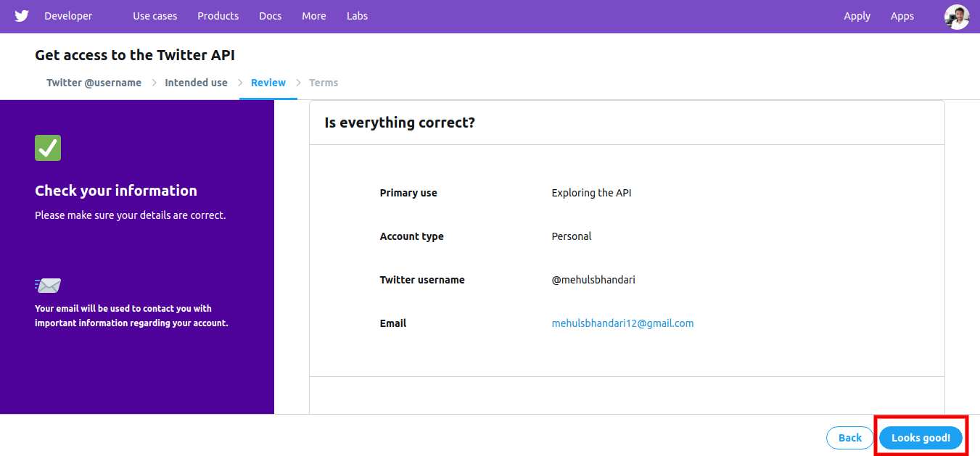Click the Back button
Screen dimensions: 980x456
click(x=850, y=438)
